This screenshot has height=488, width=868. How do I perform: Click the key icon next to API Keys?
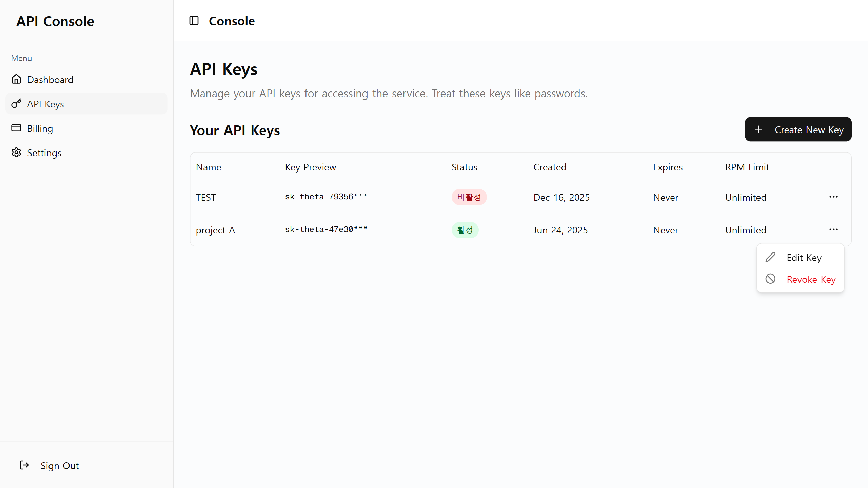coord(16,104)
